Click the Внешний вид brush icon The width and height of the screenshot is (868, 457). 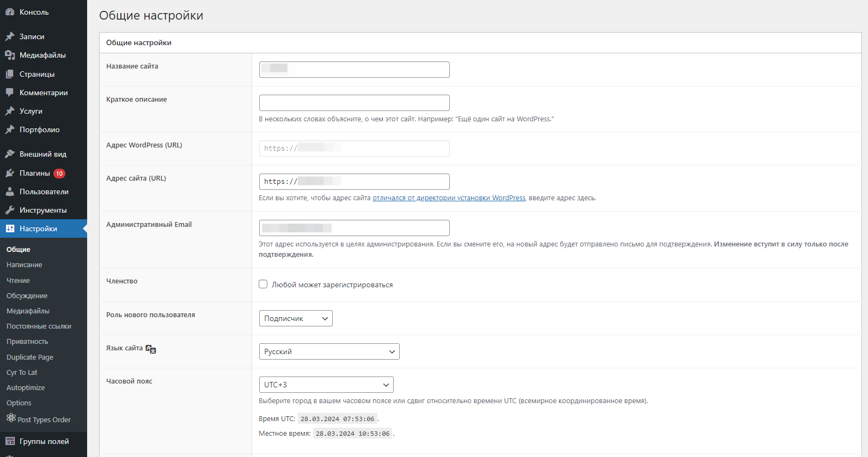[x=10, y=154]
